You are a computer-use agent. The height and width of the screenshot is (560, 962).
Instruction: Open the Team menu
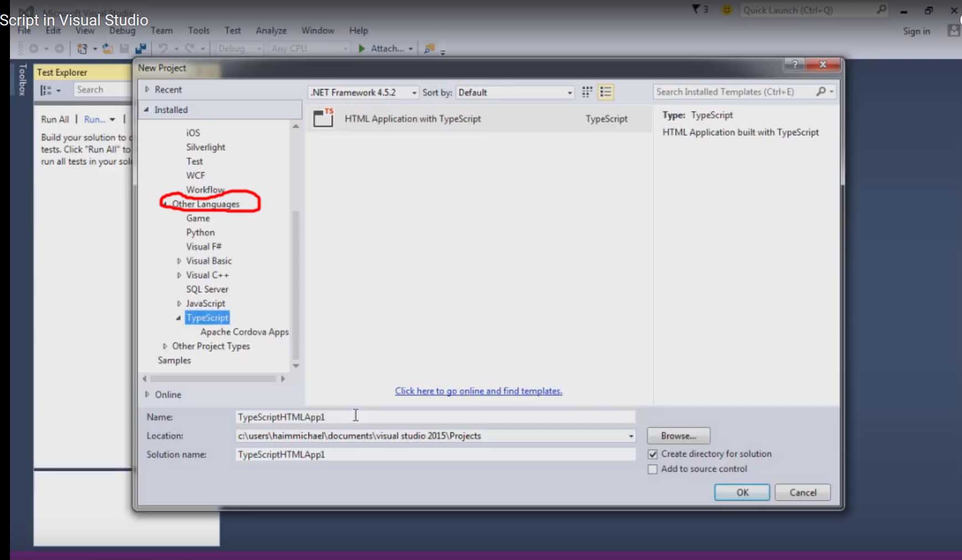click(162, 30)
